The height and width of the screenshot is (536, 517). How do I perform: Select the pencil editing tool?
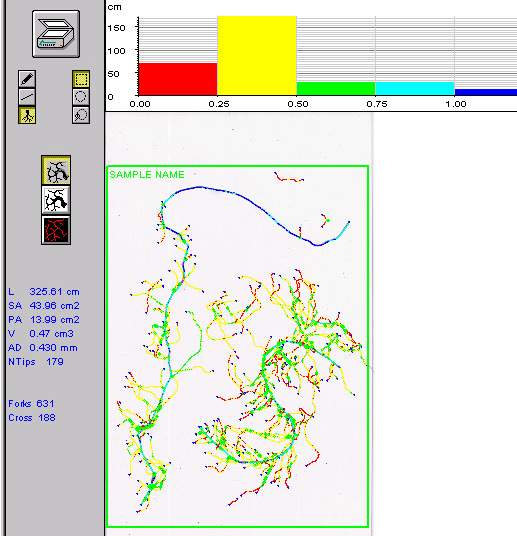click(27, 79)
